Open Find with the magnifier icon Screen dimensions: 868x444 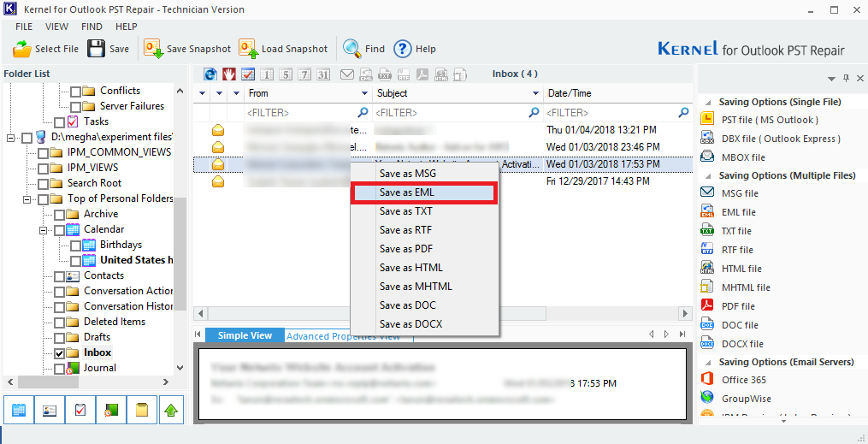pos(352,49)
